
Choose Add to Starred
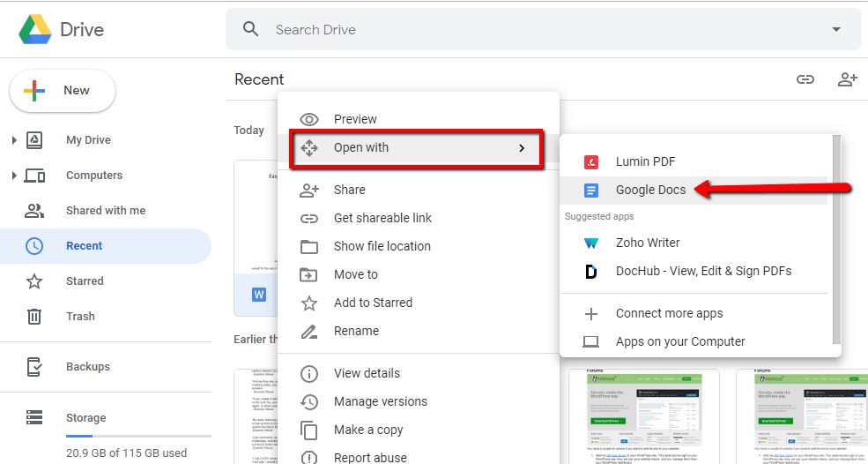[x=419, y=303]
